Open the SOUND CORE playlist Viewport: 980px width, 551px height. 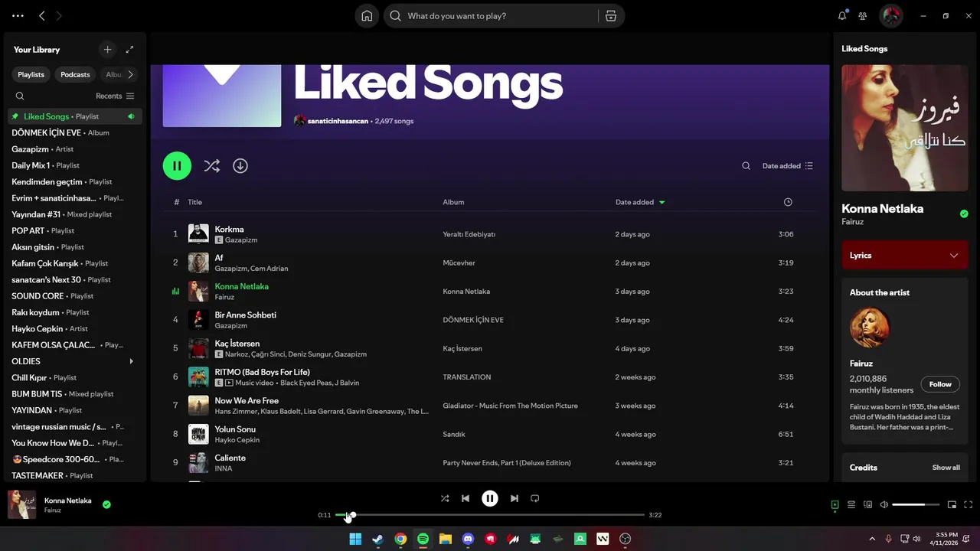click(x=75, y=296)
